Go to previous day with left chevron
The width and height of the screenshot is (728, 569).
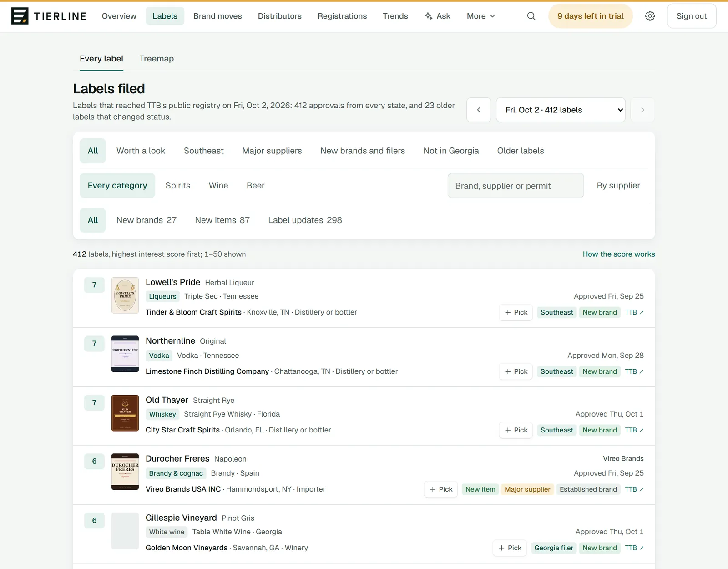point(479,110)
